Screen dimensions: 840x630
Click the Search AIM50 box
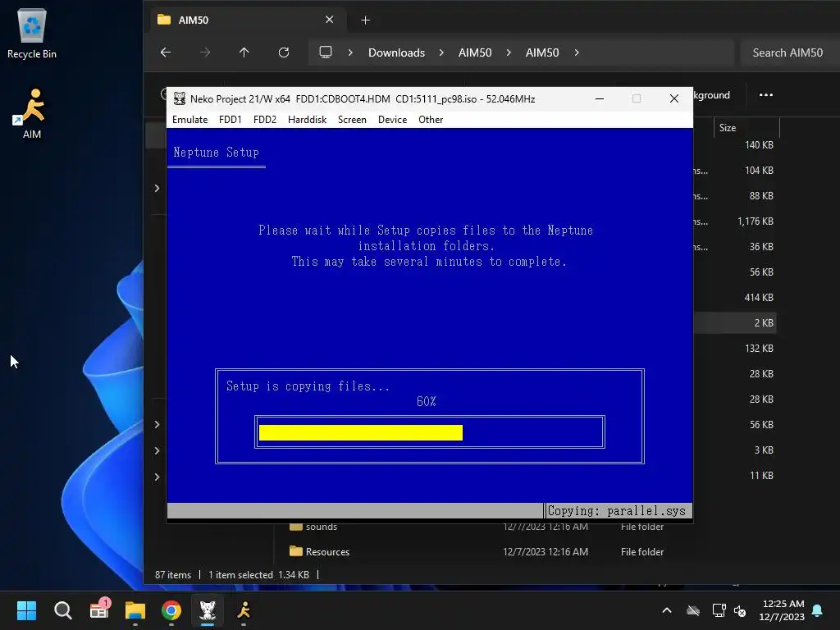tap(790, 52)
